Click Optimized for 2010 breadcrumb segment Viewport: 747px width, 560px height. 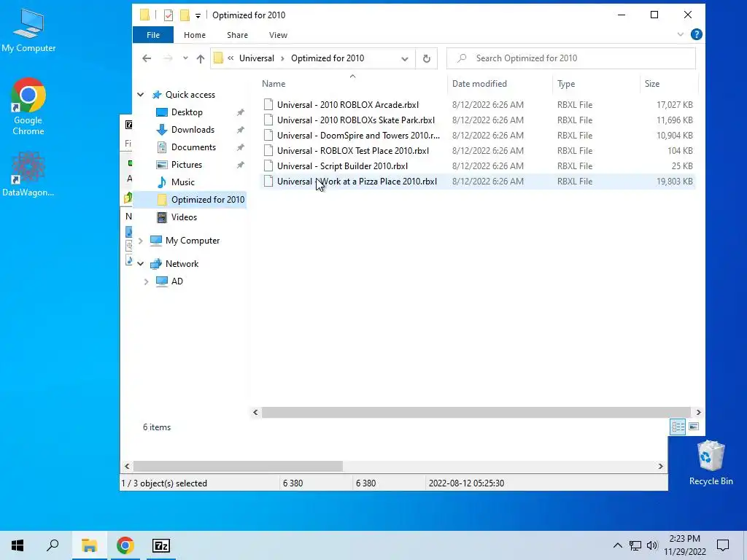[328, 58]
